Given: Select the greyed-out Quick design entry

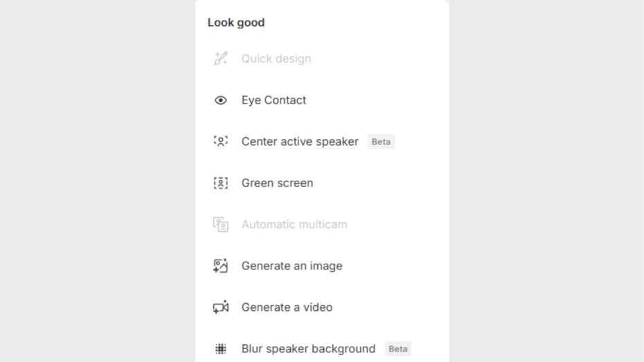Looking at the screenshot, I should (276, 59).
